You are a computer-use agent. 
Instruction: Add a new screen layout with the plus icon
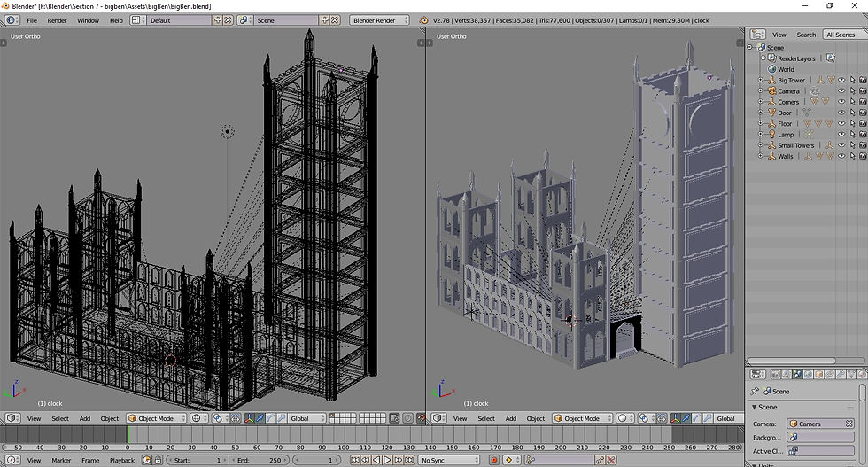(x=218, y=20)
